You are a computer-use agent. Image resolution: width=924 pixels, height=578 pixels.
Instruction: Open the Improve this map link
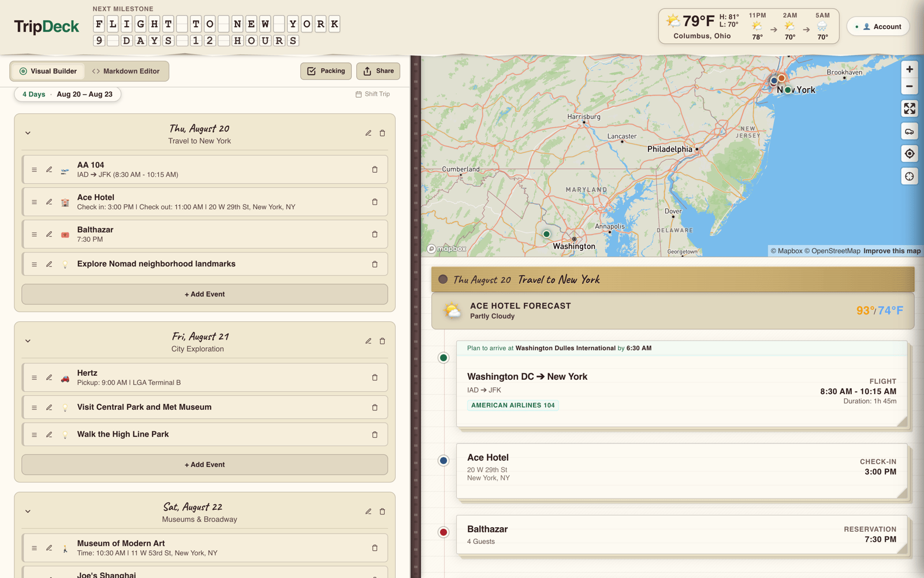point(892,251)
